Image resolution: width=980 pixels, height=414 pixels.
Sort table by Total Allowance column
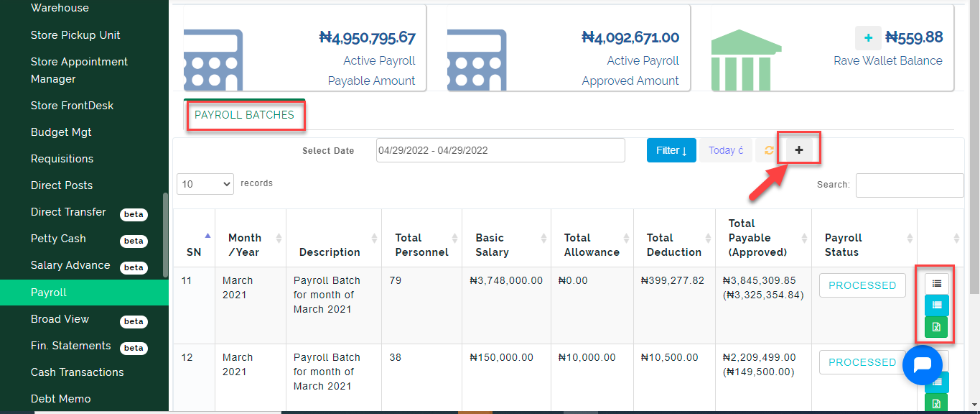tap(592, 238)
